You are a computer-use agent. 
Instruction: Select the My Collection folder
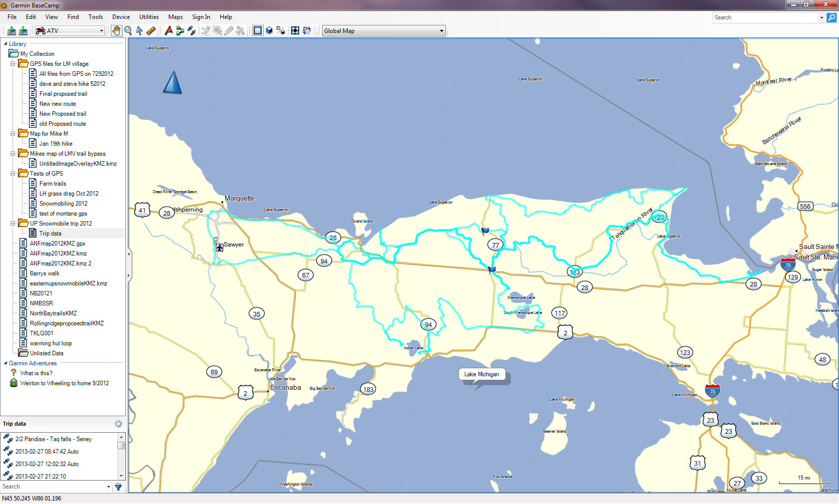(x=32, y=54)
